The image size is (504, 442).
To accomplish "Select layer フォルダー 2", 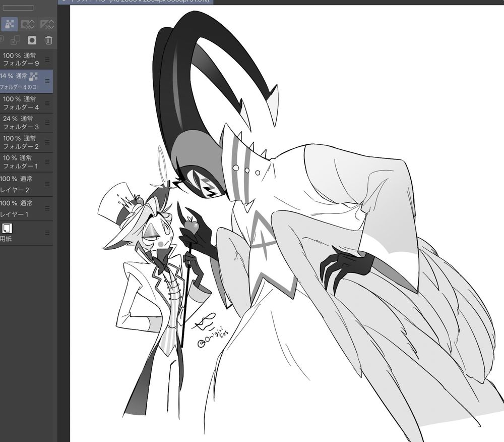I will coord(26,142).
